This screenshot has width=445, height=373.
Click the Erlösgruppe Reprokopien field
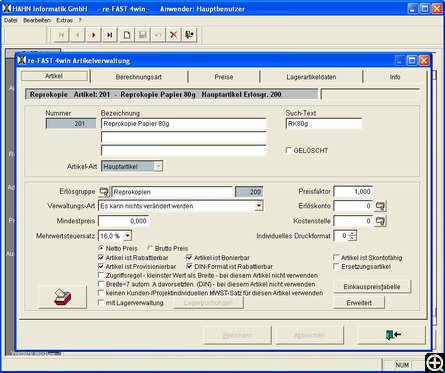coord(172,192)
